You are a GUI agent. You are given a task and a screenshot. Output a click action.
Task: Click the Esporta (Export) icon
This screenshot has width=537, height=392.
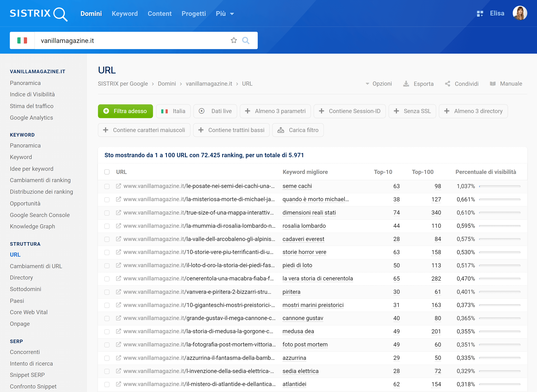pos(406,83)
